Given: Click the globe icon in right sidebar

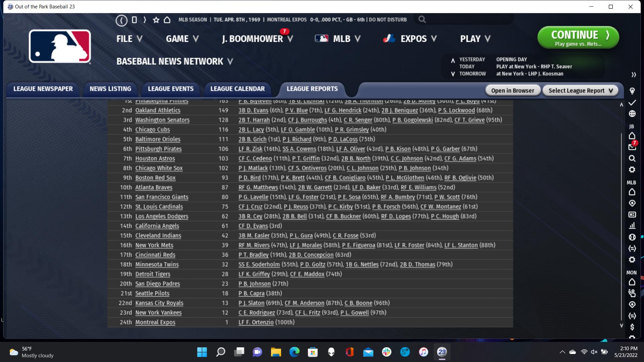Looking at the screenshot, I should 632,114.
